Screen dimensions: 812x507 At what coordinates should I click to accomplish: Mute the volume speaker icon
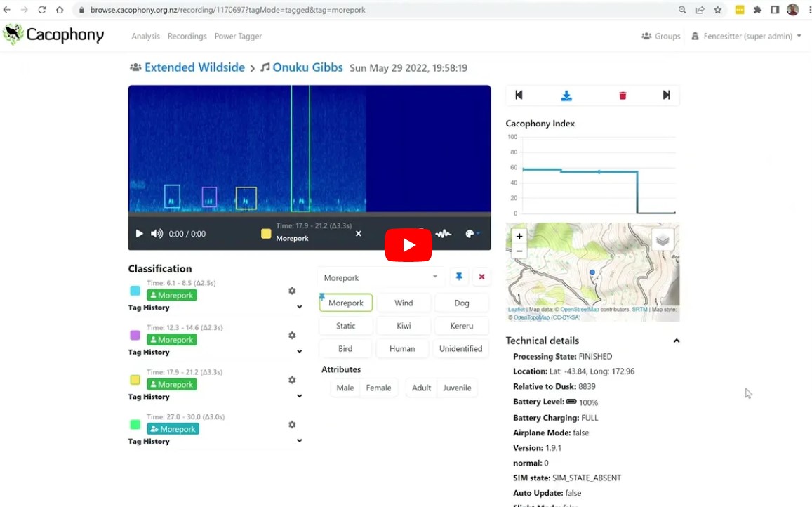coord(157,234)
